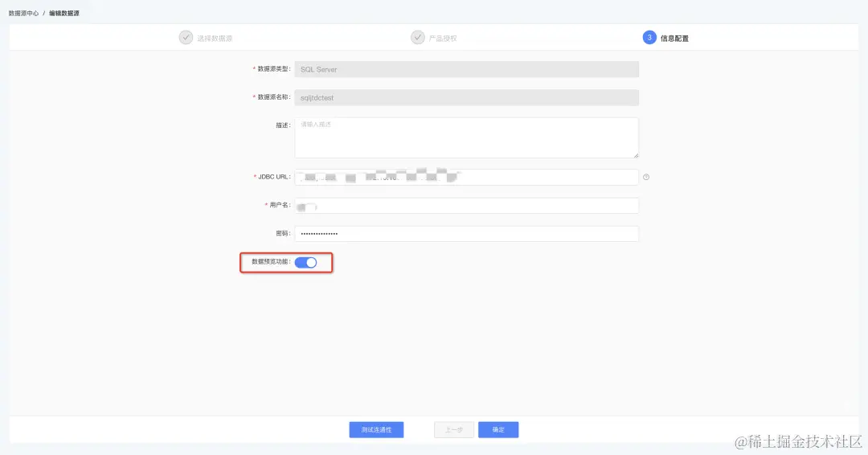Click the JDBC URL label text

273,177
